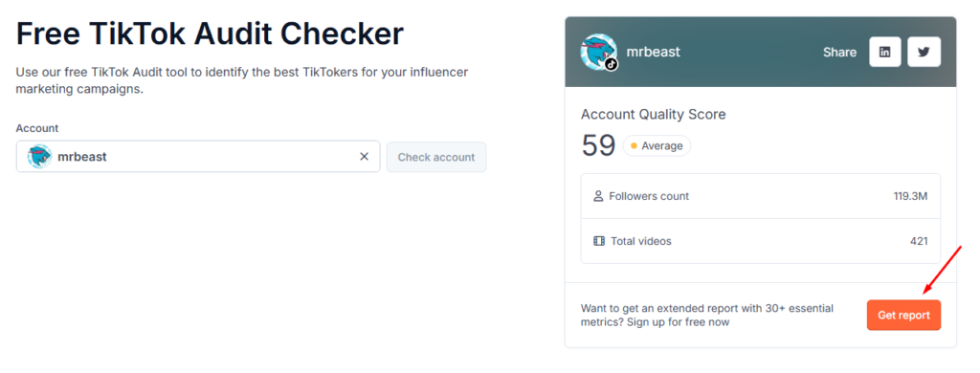Screen dimensions: 980x373
Task: Click the Share label in the card header
Action: coord(839,53)
